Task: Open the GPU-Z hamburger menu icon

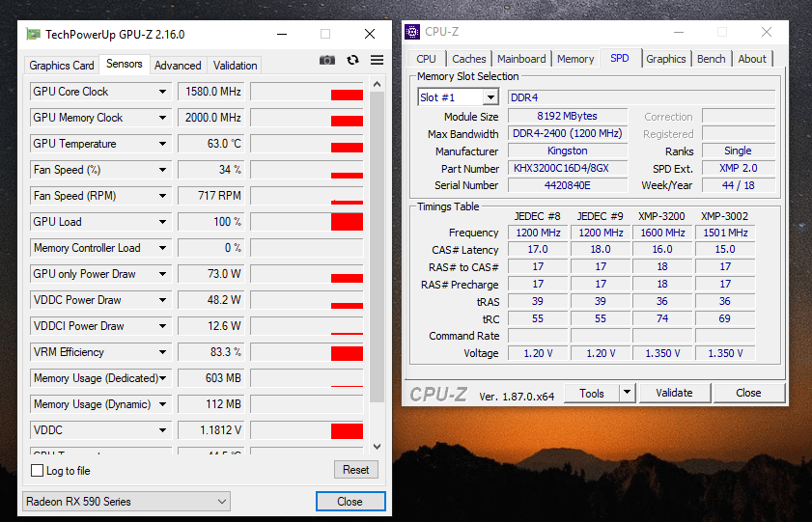Action: tap(377, 61)
